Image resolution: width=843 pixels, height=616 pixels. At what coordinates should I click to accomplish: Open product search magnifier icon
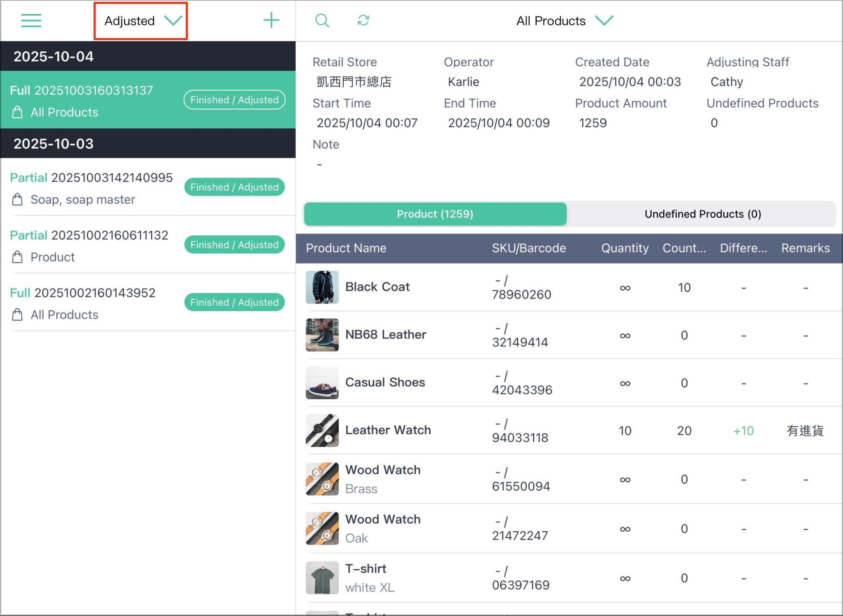(322, 20)
